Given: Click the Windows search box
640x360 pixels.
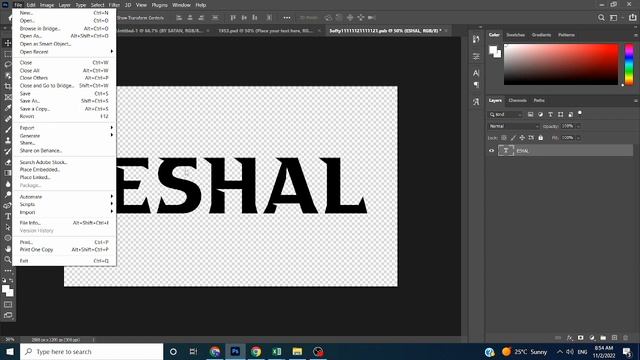Looking at the screenshot, I should pyautogui.click(x=91, y=351).
